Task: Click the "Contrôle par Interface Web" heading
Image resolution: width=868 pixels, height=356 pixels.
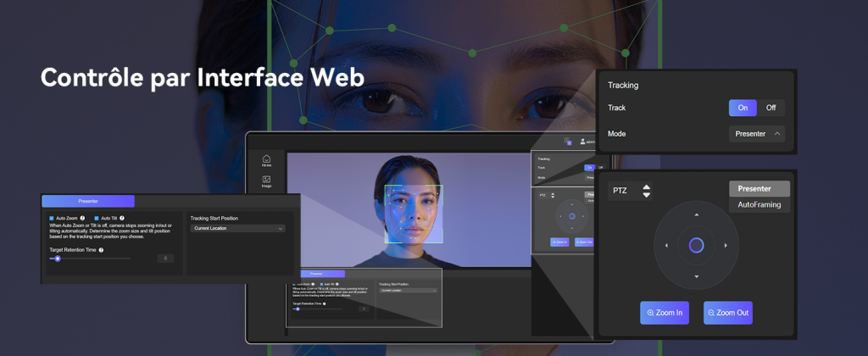Action: pyautogui.click(x=203, y=77)
